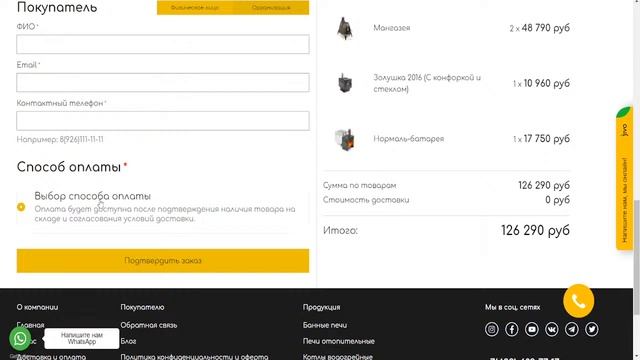Switch to the "Организация" buyer tab
640x360 pixels.
coord(271,7)
